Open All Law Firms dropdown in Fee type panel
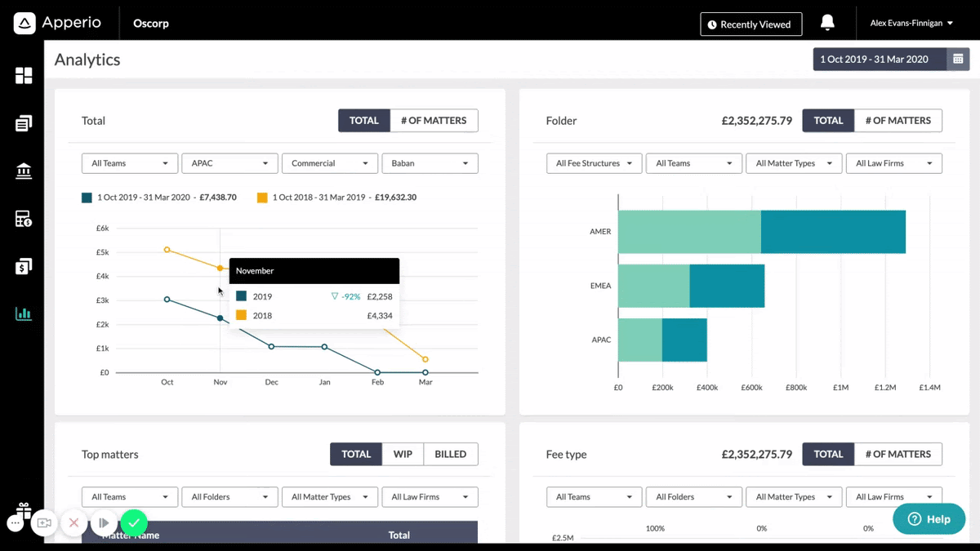This screenshot has width=980, height=551. click(x=893, y=497)
